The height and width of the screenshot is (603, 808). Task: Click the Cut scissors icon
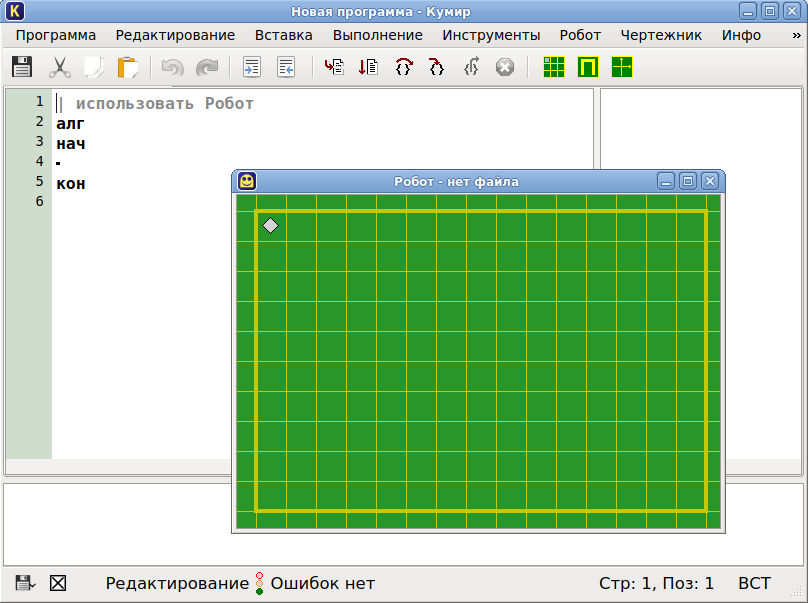[x=60, y=67]
